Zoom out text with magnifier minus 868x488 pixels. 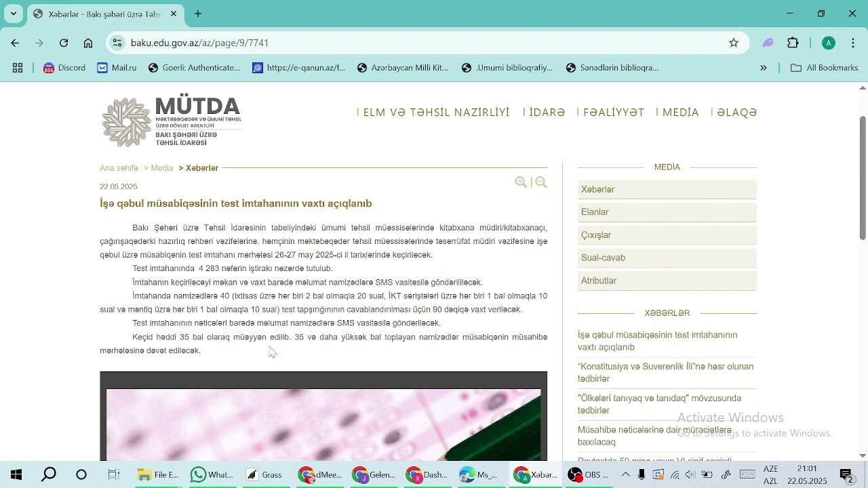(x=541, y=182)
